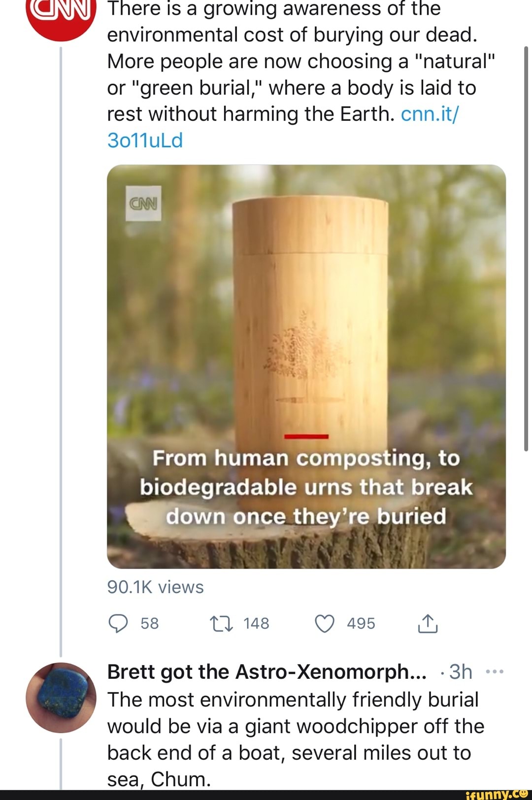Viewport: 532px width, 800px height.
Task: Click CNN watermark logo in video
Action: (x=143, y=203)
